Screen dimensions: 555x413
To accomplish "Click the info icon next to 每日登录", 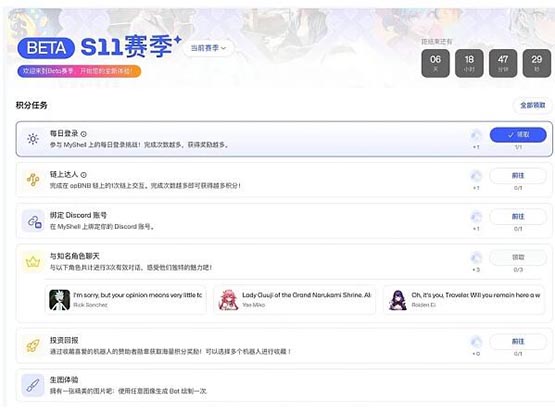I will (84, 134).
